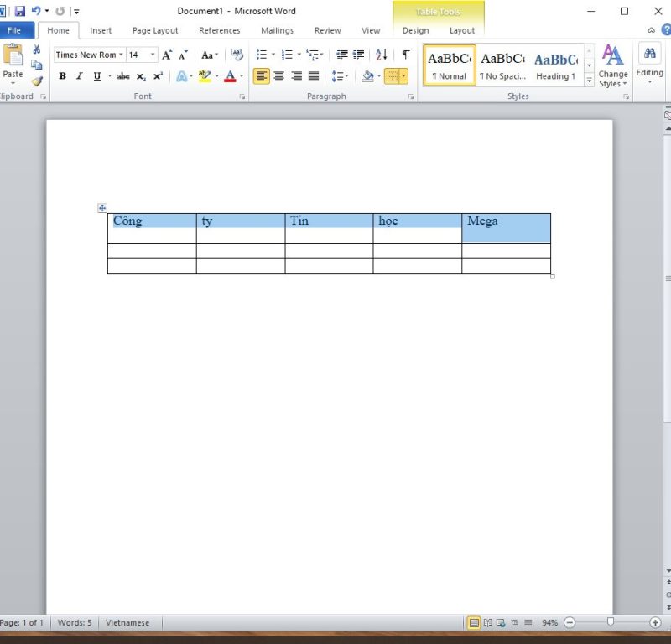Copy selection using Copy icon

point(37,65)
